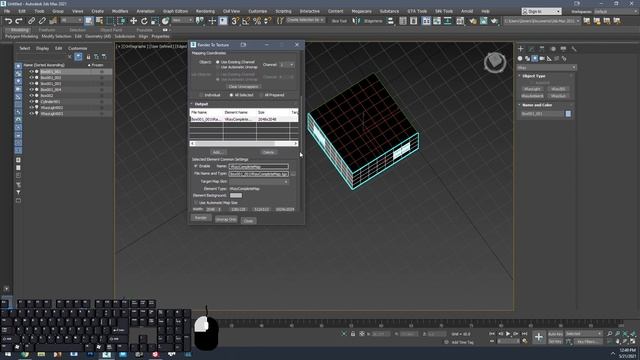Click the Unwrap Only button
This screenshot has width=640, height=360.
226,220
